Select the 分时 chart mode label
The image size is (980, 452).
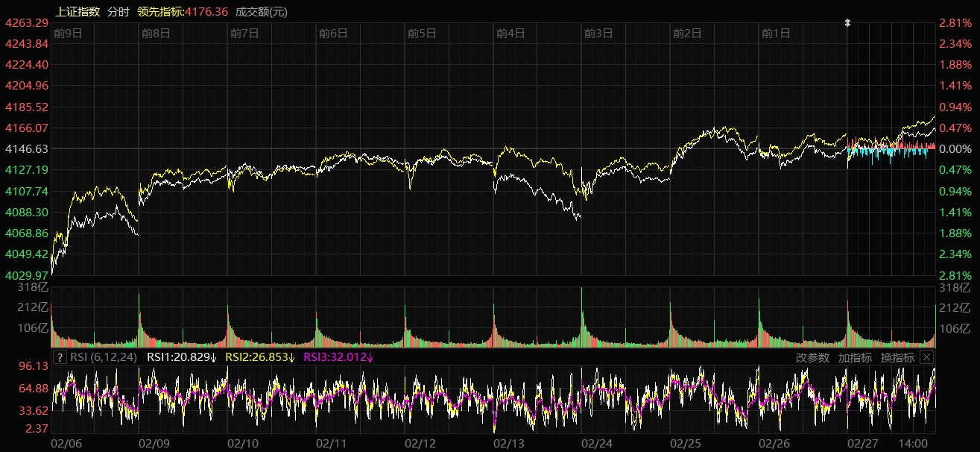click(118, 12)
